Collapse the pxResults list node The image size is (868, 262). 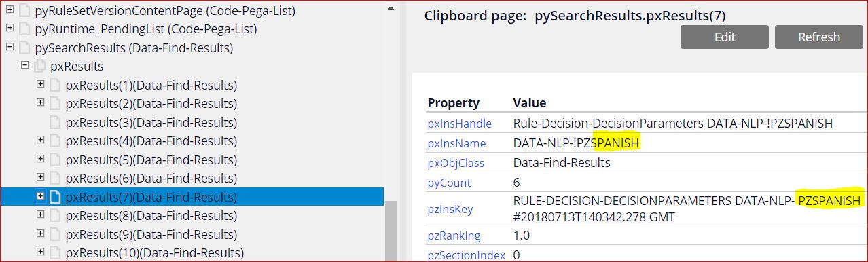24,66
